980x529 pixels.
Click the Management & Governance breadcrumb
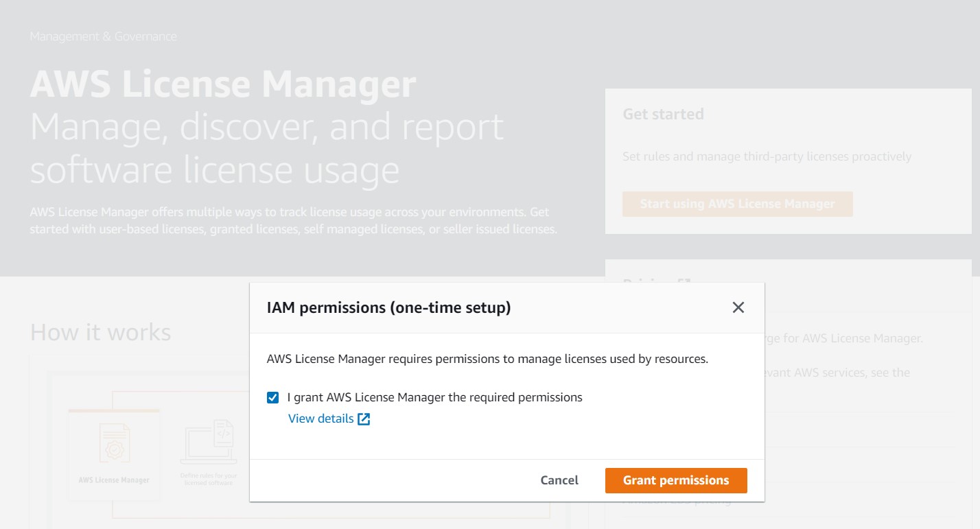tap(103, 36)
